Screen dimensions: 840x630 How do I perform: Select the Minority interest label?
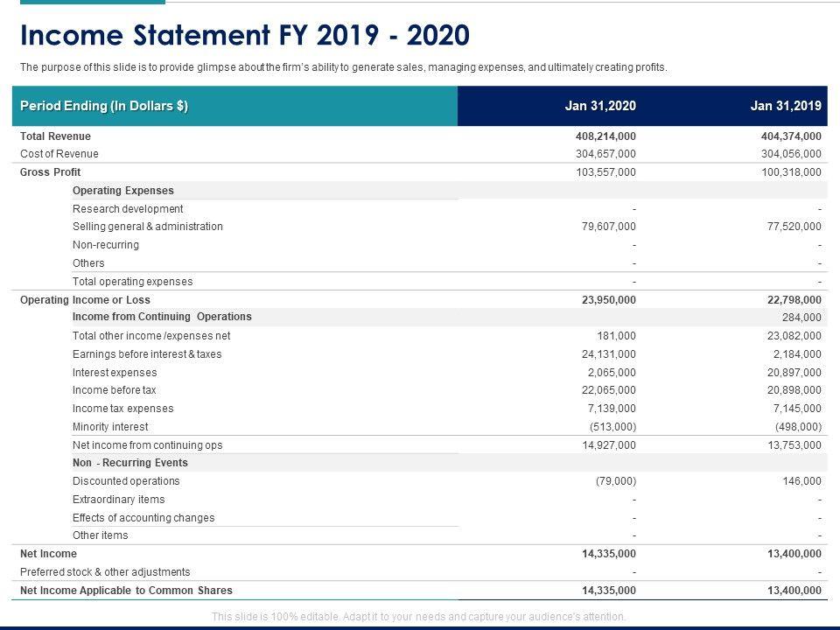coord(110,426)
